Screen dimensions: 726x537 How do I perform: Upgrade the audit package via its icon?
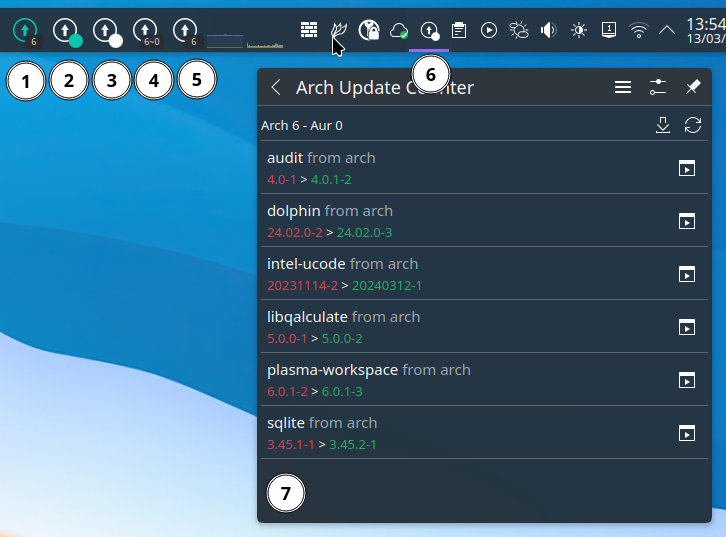(x=687, y=169)
